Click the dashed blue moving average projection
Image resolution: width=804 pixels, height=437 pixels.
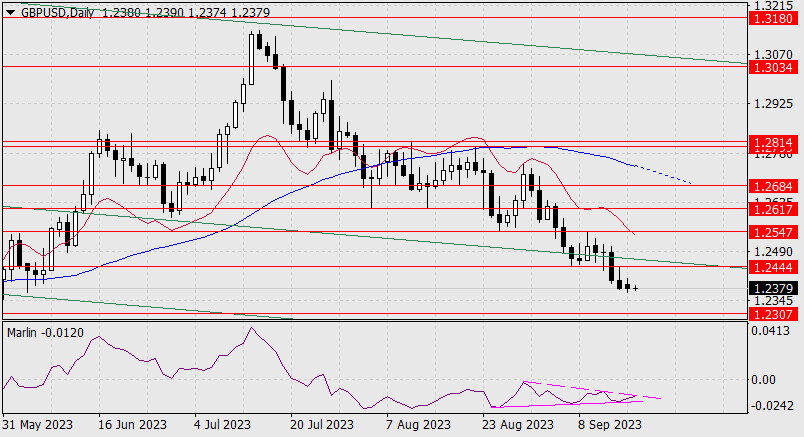point(664,174)
